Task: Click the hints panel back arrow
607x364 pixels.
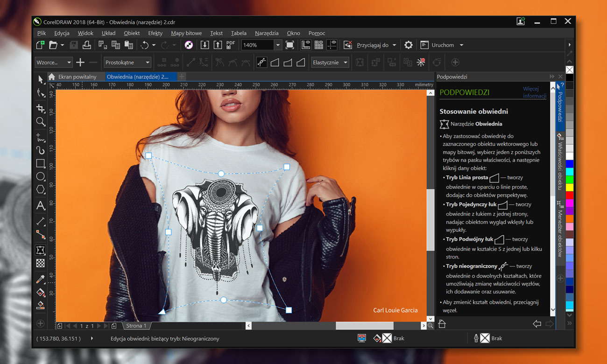Action: (536, 324)
